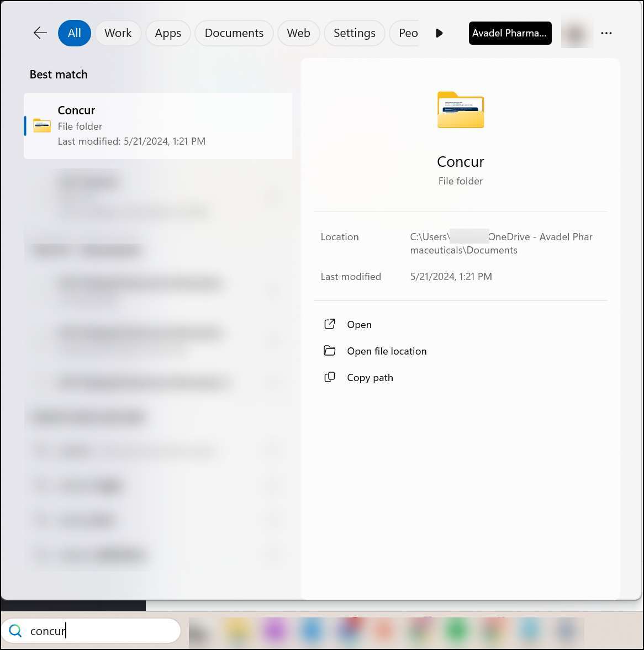
Task: Click the Copy path icon
Action: [329, 377]
